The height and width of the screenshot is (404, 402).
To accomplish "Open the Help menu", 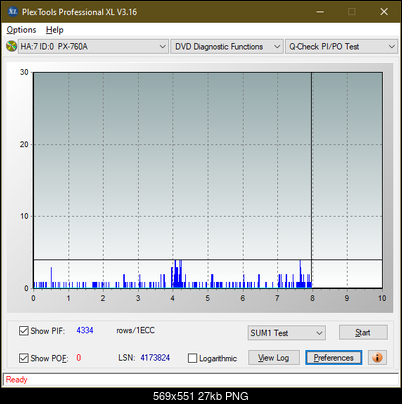I will pos(54,30).
